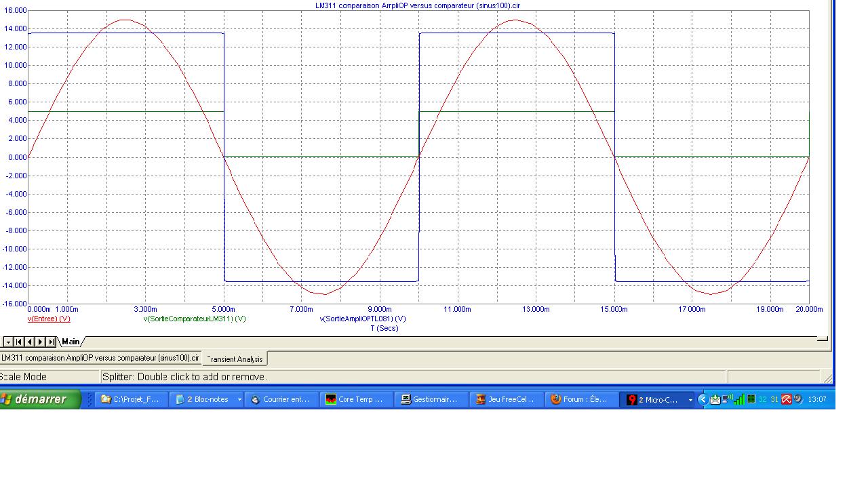Go to previous page tab arrow
Image resolution: width=868 pixels, height=488 pixels.
(29, 342)
